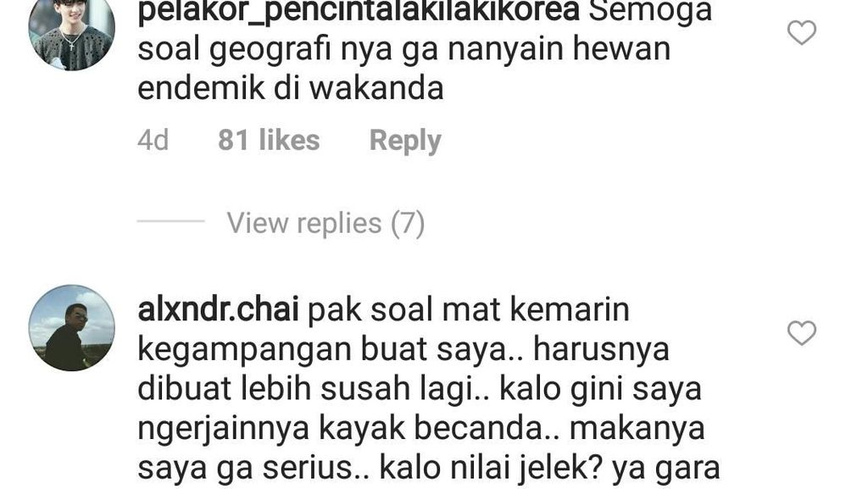This screenshot has height=489, width=868.
Task: Open the alxndr.chai username link
Action: (x=218, y=310)
